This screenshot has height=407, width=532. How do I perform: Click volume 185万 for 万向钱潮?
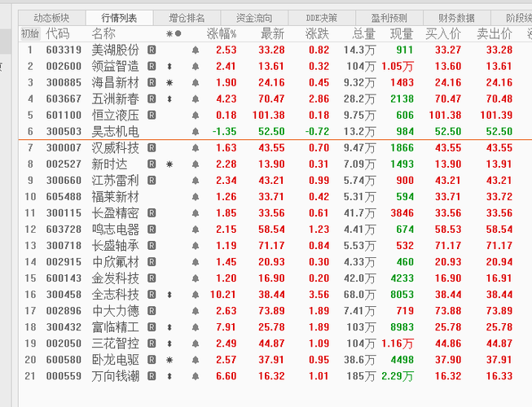361,376
